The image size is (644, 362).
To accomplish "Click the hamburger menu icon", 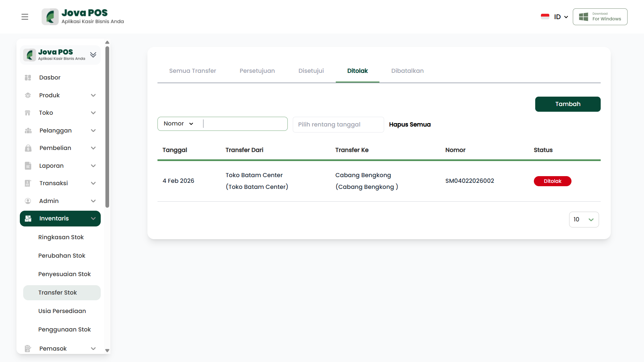I will click(25, 17).
